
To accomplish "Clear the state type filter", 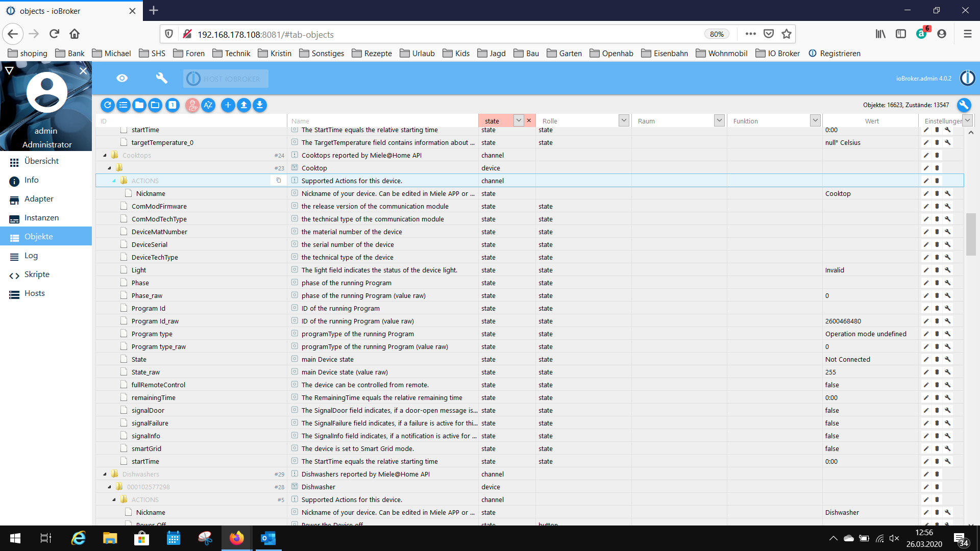I will click(529, 121).
